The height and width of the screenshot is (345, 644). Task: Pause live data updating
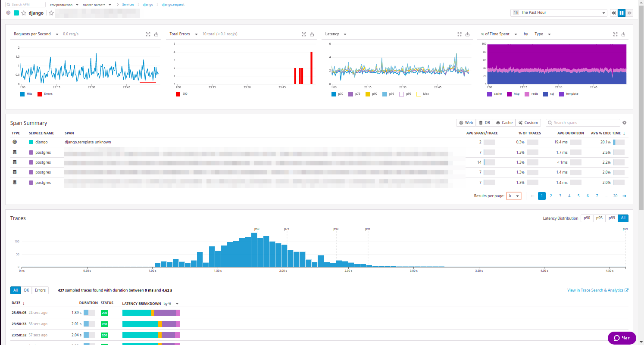pos(621,12)
